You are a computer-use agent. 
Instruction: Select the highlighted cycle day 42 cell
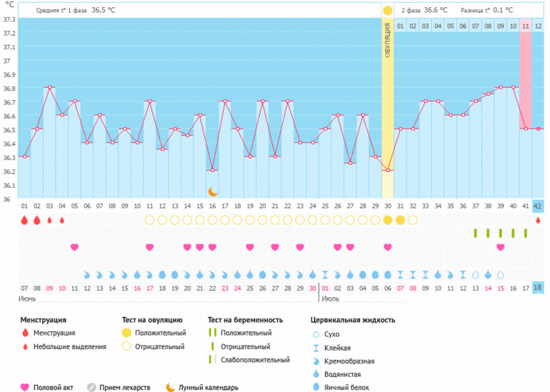pyautogui.click(x=538, y=206)
